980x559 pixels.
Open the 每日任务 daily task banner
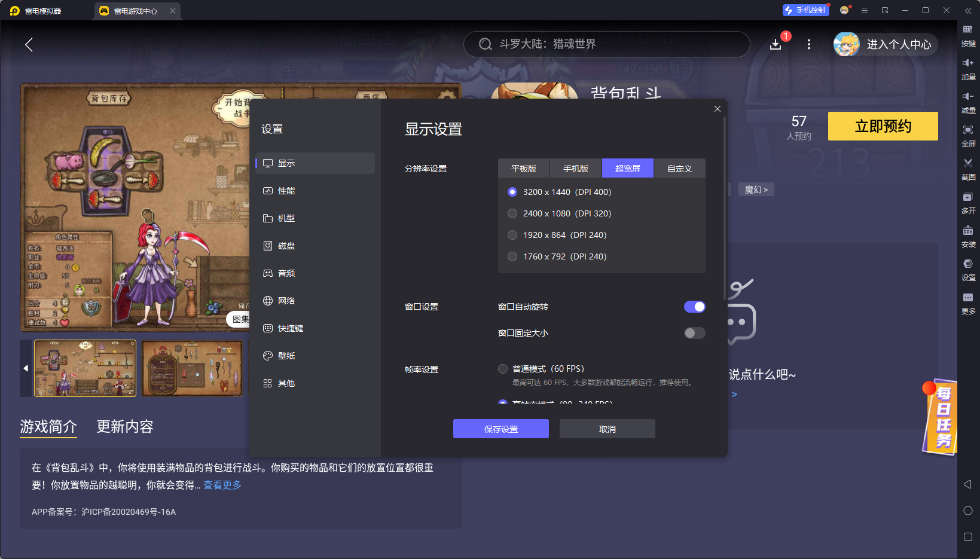(940, 417)
